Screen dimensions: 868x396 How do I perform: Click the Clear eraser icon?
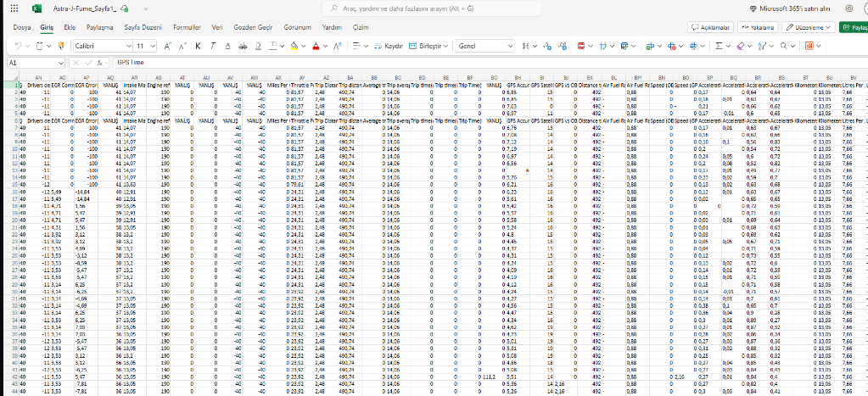[x=740, y=46]
